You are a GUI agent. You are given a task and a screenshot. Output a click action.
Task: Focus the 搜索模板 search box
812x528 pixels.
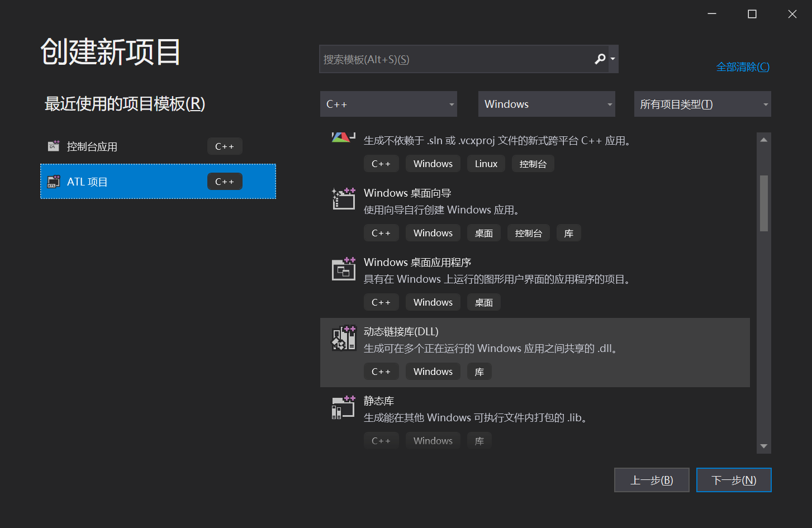455,59
